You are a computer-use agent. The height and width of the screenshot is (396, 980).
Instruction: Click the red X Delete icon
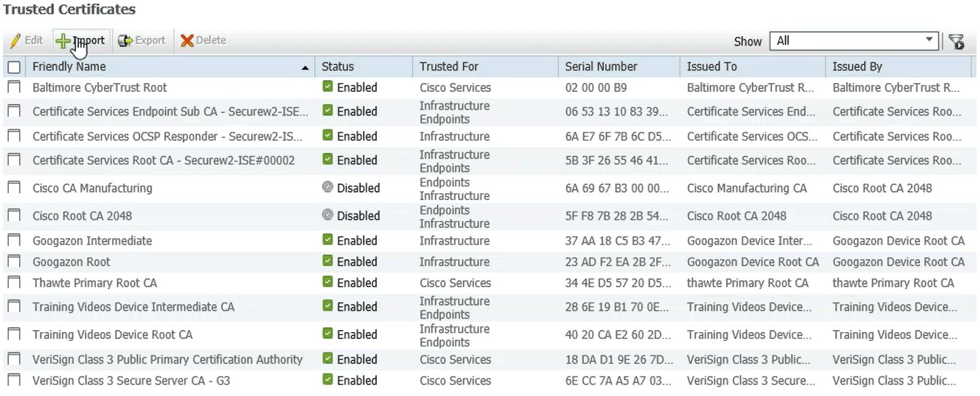pos(187,41)
